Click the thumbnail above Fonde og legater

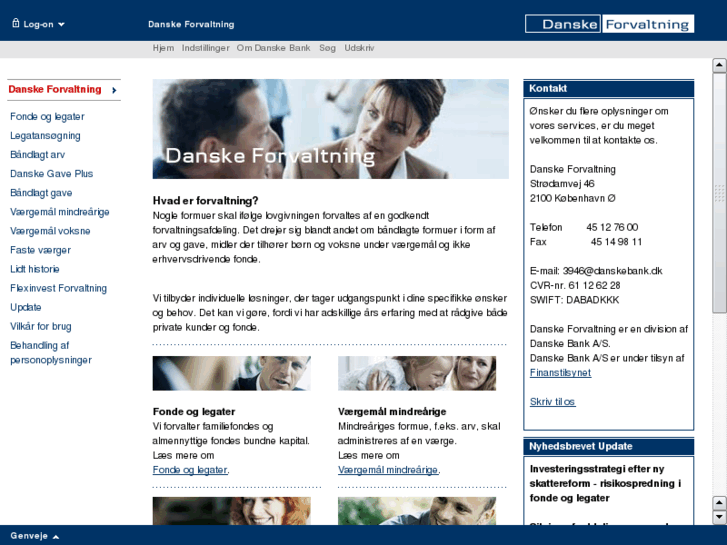point(231,373)
